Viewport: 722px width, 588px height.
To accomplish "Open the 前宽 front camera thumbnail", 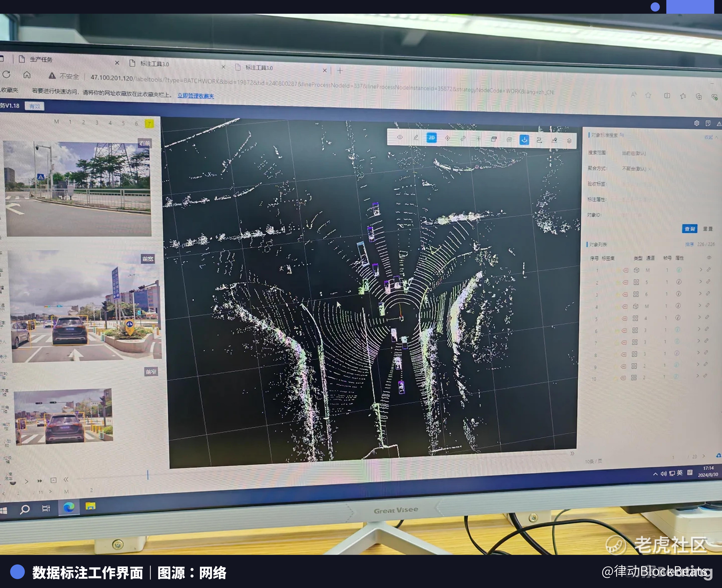I will point(85,306).
